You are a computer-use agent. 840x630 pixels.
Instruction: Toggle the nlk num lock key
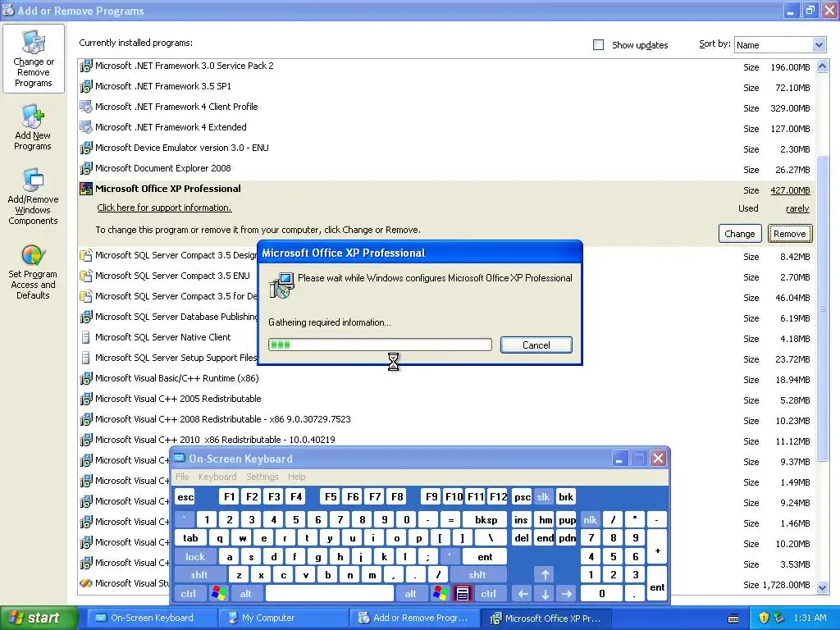click(591, 519)
